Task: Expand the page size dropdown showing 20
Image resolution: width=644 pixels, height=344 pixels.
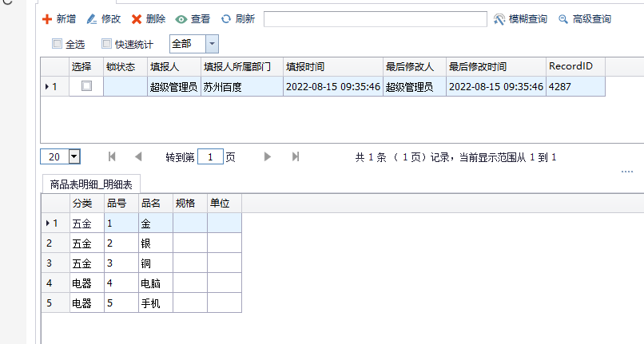Action: [74, 157]
